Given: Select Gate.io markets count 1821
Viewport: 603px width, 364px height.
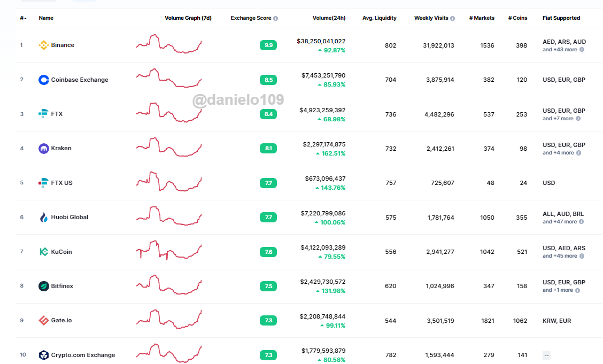Looking at the screenshot, I should 488,321.
